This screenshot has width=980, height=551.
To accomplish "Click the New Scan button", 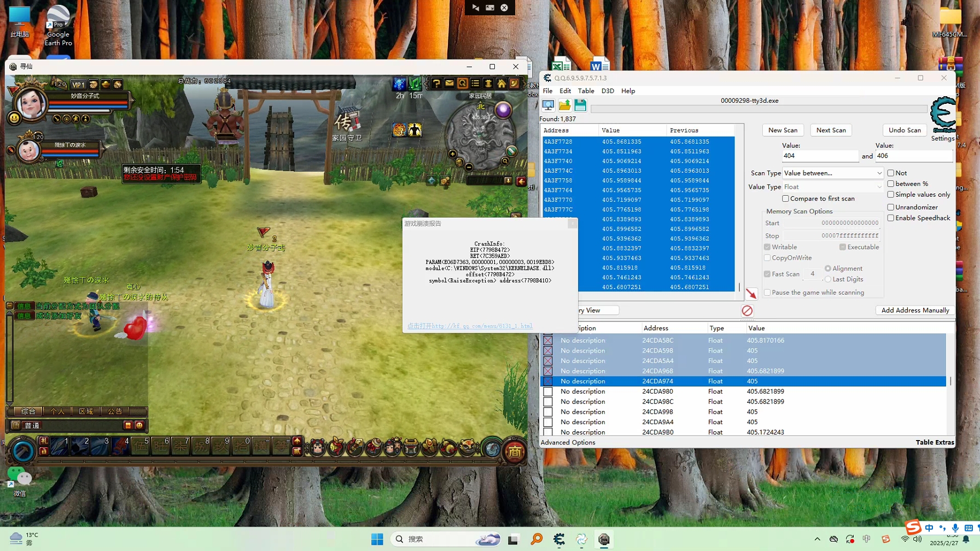I will tap(783, 130).
